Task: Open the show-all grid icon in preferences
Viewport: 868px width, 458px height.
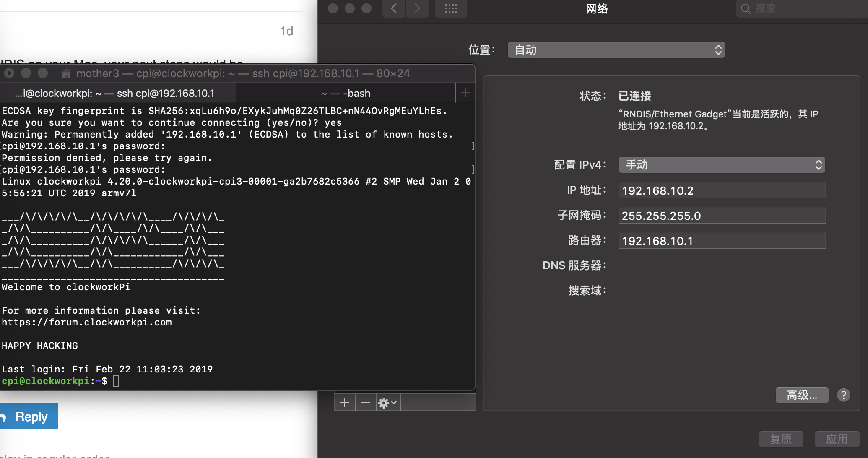Action: pyautogui.click(x=451, y=8)
